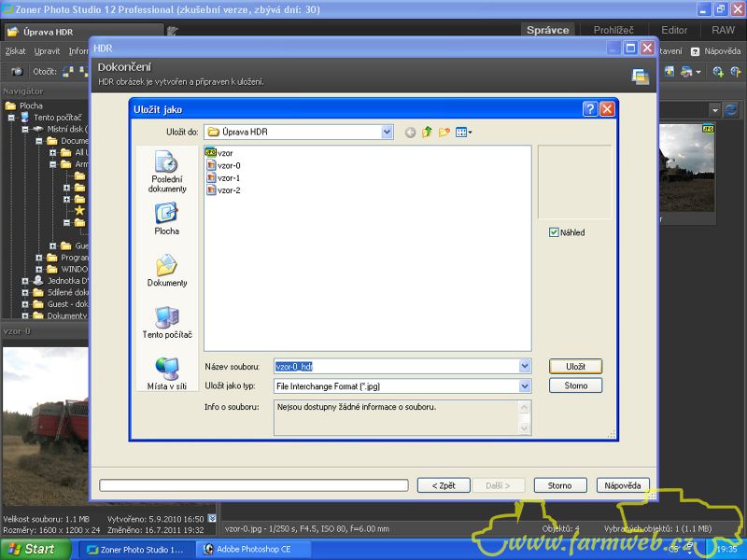Click the camera acquire icon in toolbar
Viewport: 747px width, 560px height.
(17, 71)
